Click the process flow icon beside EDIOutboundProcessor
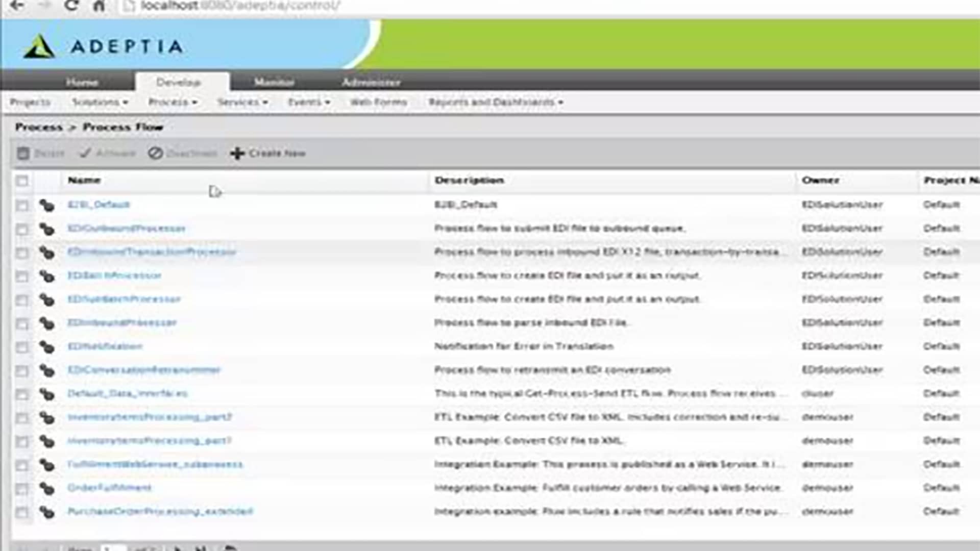This screenshot has width=980, height=551. 47,229
